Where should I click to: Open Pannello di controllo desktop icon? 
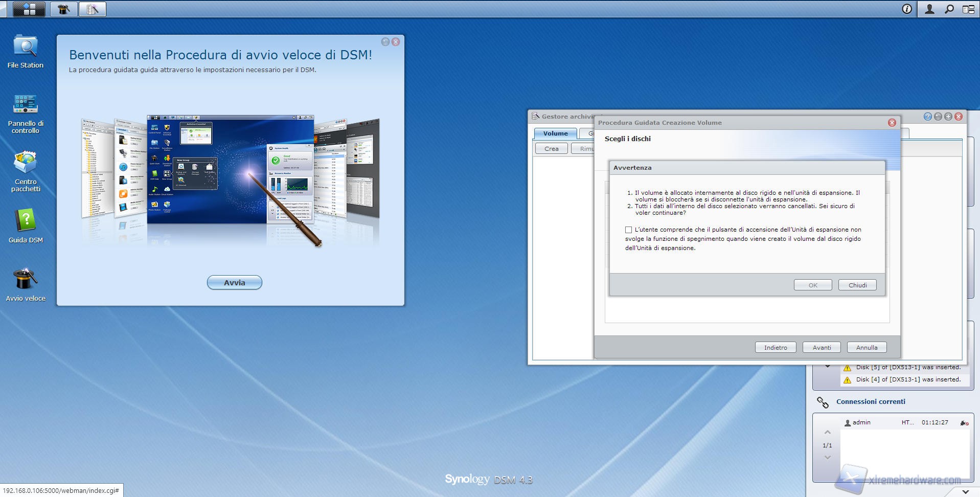(x=25, y=105)
